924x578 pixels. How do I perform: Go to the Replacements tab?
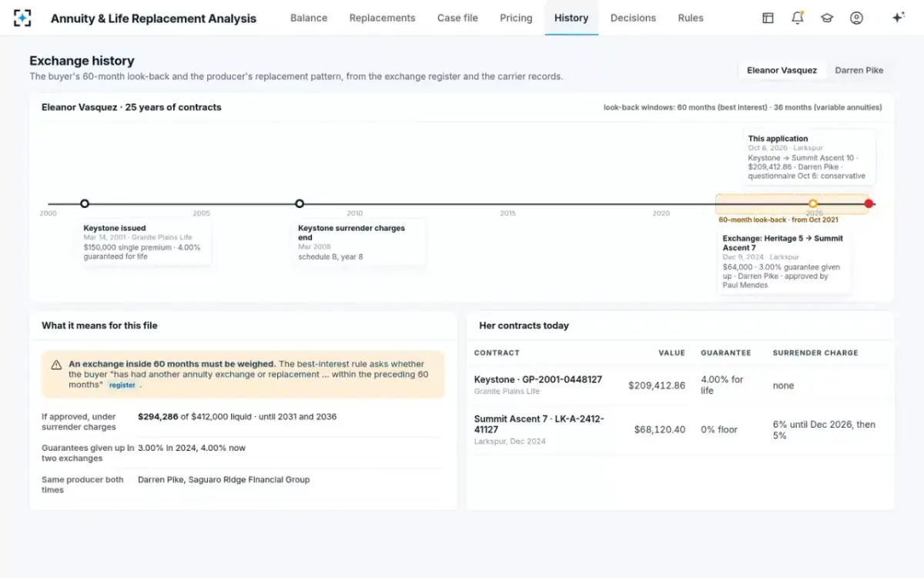(x=382, y=18)
